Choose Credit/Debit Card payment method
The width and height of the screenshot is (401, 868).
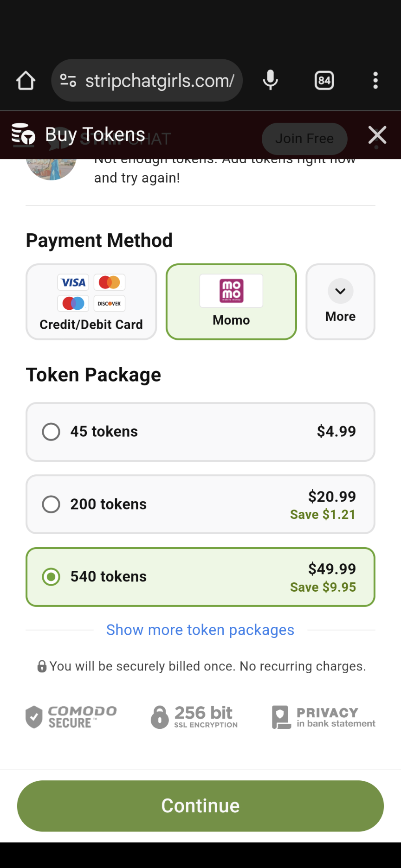[x=91, y=302]
